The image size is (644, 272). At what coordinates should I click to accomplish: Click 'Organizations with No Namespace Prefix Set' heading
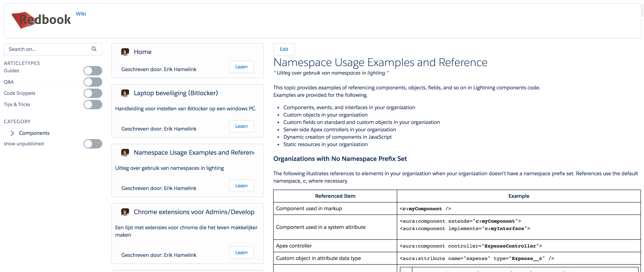[340, 159]
